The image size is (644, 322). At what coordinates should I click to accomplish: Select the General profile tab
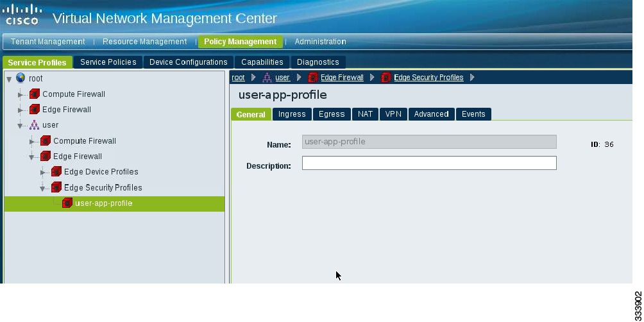click(251, 114)
